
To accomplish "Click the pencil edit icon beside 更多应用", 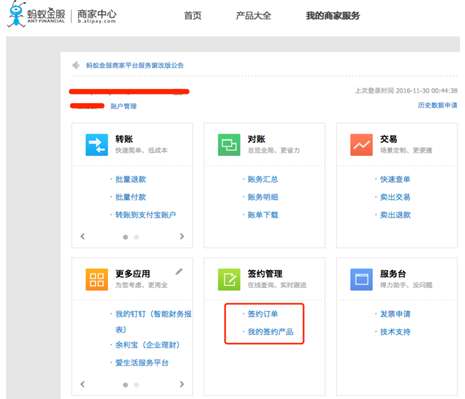I will [x=179, y=272].
